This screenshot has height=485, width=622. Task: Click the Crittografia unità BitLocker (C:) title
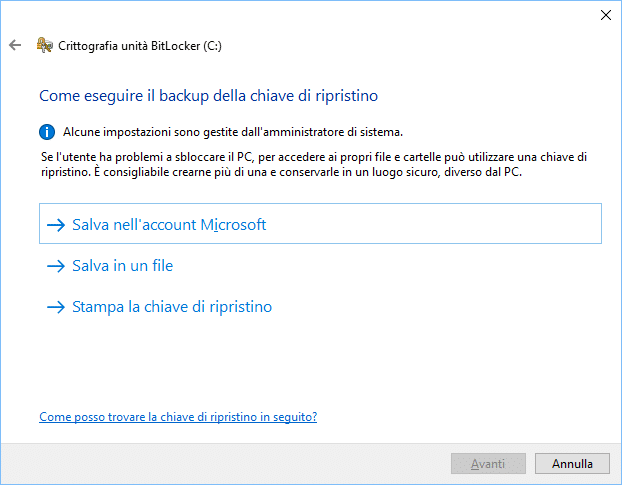[x=140, y=46]
